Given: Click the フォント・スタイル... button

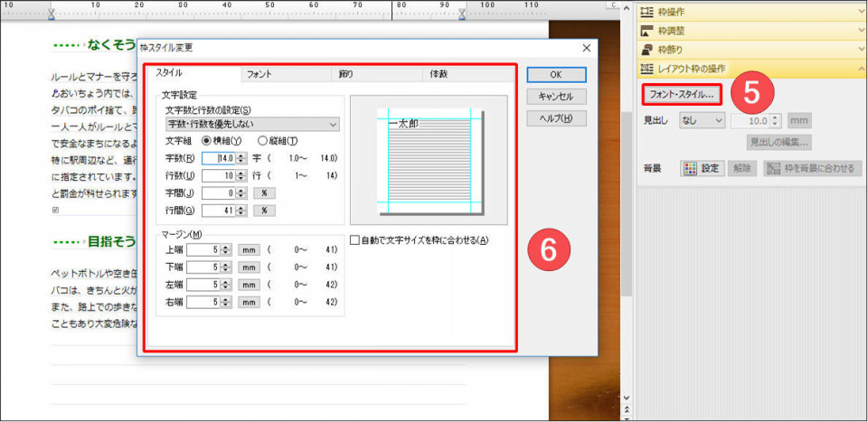Looking at the screenshot, I should (683, 95).
